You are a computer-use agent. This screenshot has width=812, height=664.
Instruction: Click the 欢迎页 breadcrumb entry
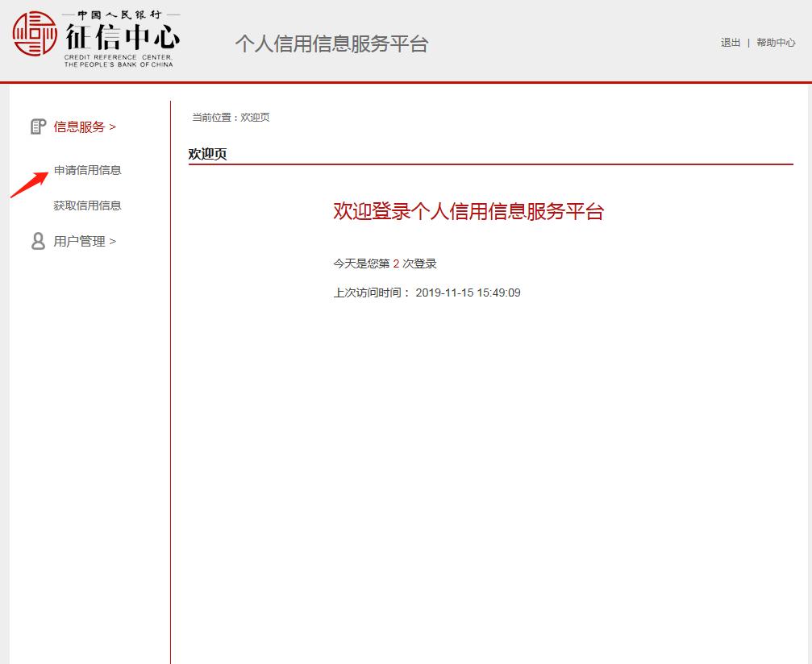point(255,117)
